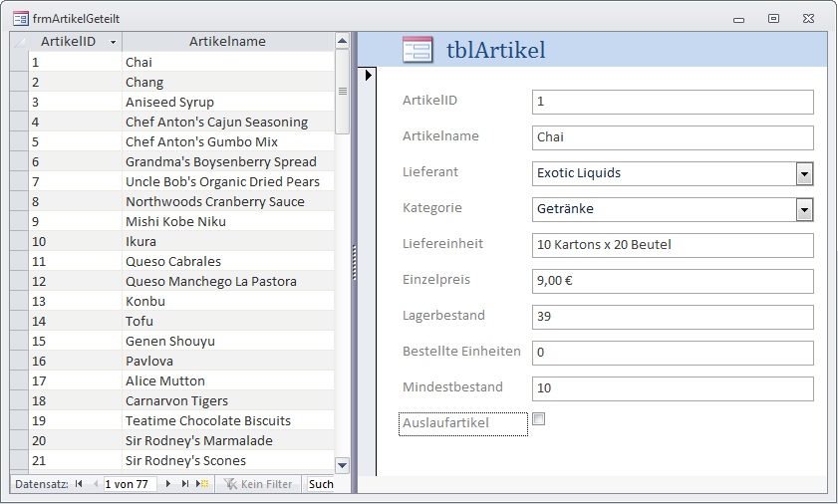Click Uncle Bob's Organic Dried Pears cell
The height and width of the screenshot is (504, 838).
[228, 181]
